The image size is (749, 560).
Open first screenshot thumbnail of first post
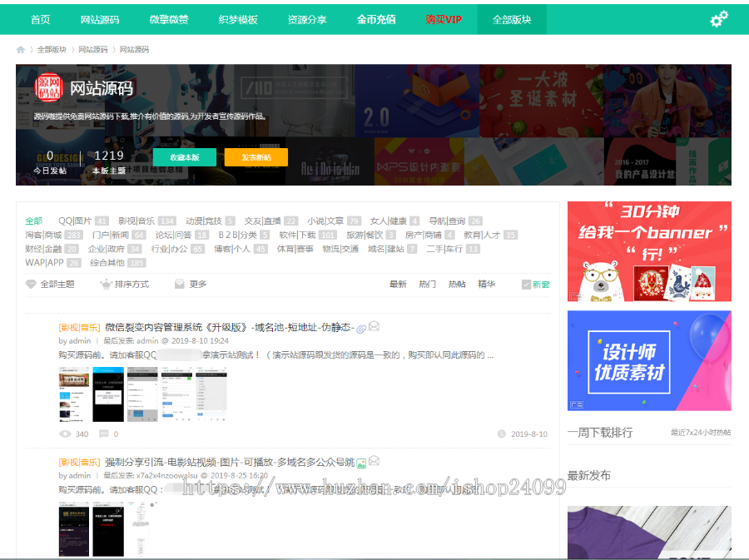pos(74,394)
